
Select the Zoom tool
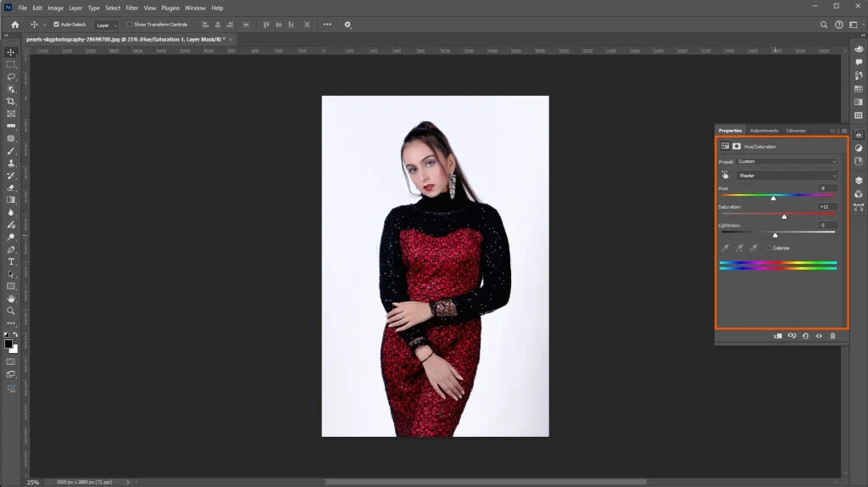[11, 311]
